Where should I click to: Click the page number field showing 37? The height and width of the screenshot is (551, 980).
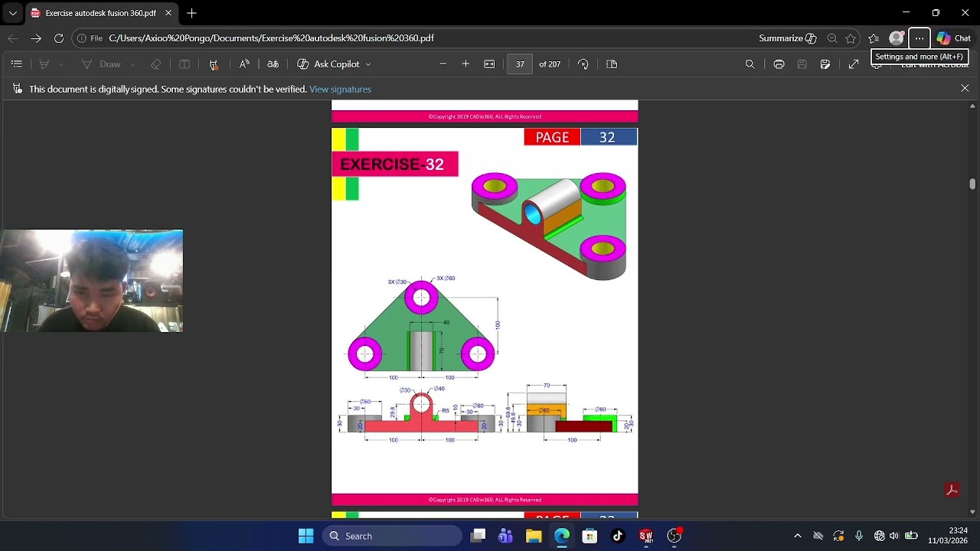point(520,64)
